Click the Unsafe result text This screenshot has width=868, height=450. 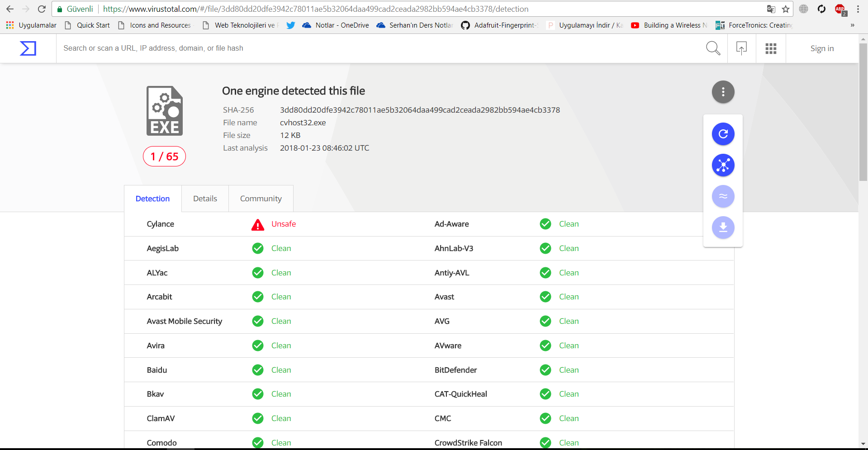[x=284, y=224]
